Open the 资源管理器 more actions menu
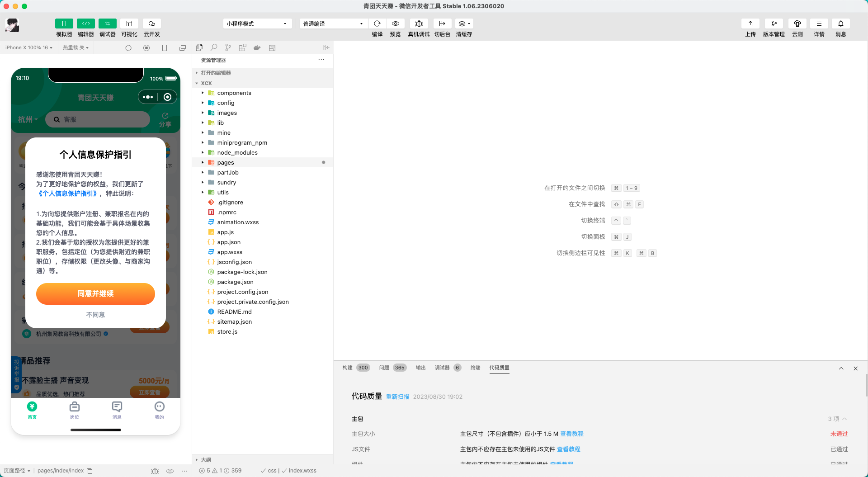 click(x=321, y=60)
